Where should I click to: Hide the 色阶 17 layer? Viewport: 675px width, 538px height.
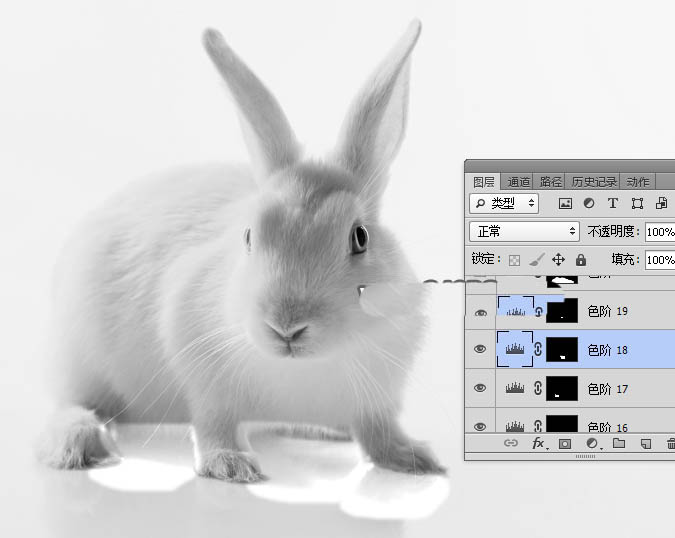point(481,388)
